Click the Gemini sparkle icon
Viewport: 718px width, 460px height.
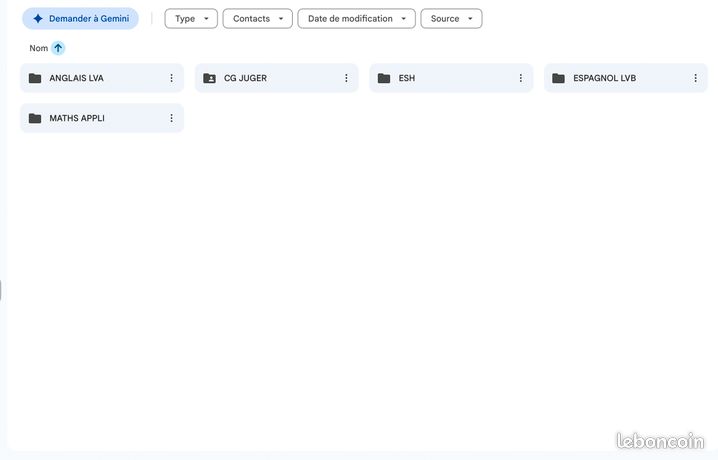tap(38, 18)
